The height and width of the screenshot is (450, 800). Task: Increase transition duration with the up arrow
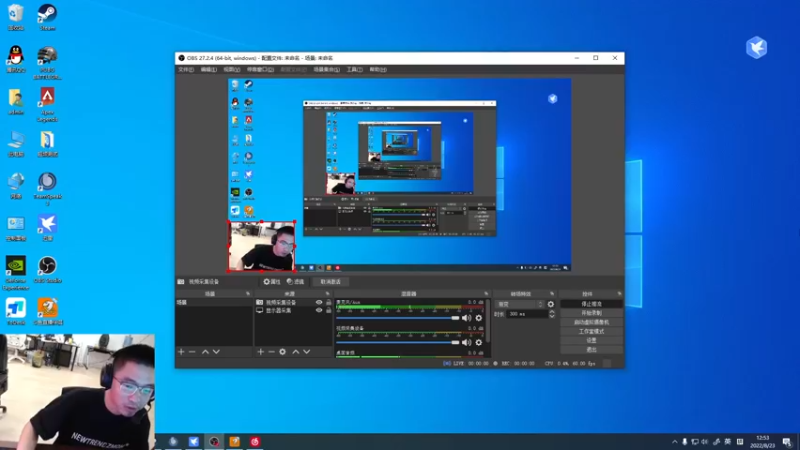[552, 312]
